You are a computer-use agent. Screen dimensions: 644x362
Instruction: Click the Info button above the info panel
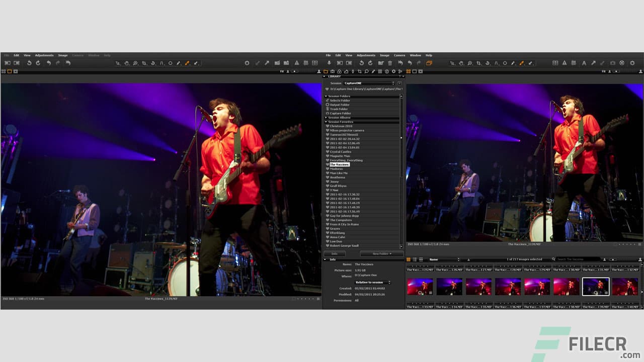click(335, 253)
